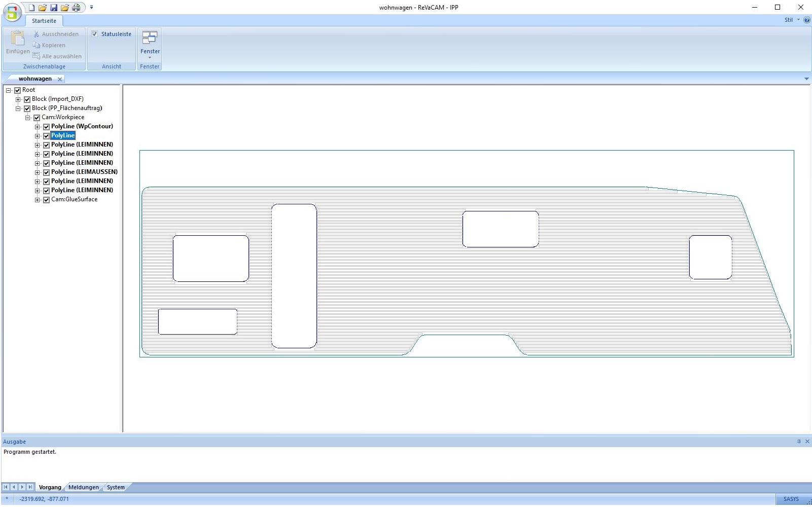812x507 pixels.
Task: Expand the PolyLine (LEIMAUSSEN) node
Action: pos(37,172)
